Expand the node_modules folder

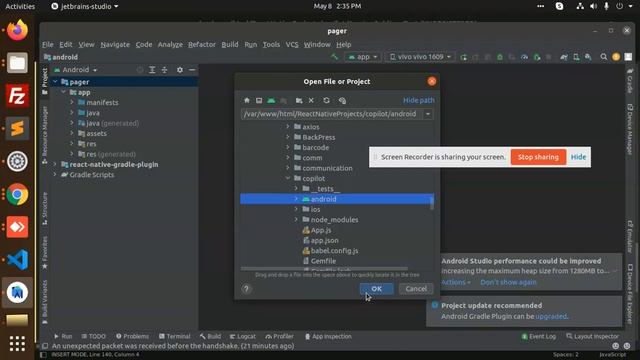point(296,220)
